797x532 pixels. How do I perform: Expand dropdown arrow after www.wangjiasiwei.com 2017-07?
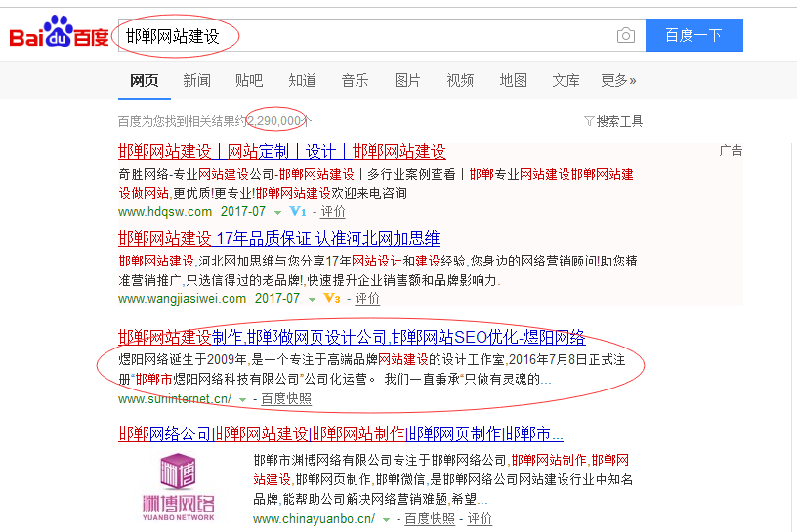[313, 300]
